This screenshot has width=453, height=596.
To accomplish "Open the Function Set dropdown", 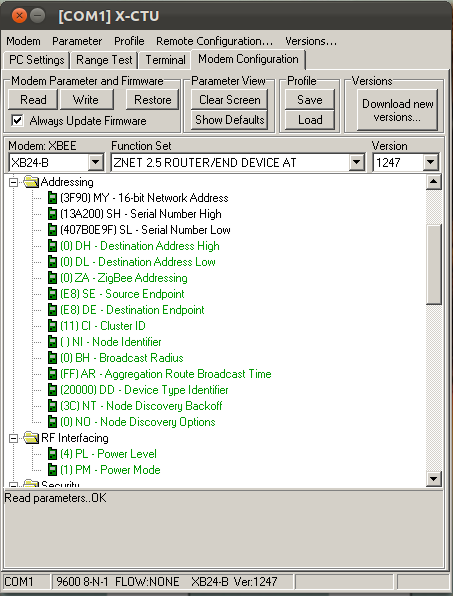I will (356, 163).
